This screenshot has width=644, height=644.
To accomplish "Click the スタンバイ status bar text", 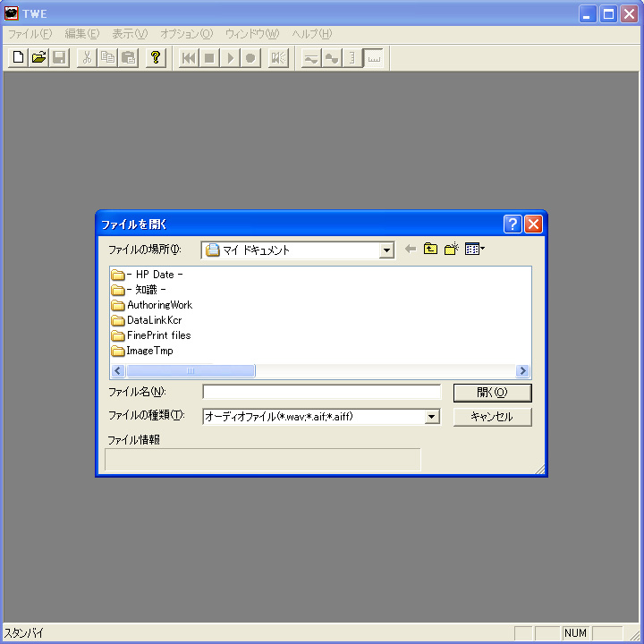I will pyautogui.click(x=23, y=633).
